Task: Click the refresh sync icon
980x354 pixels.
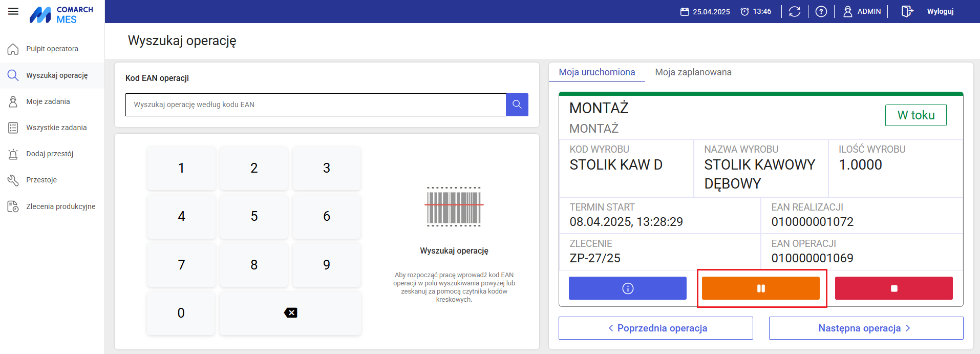Action: pos(794,11)
